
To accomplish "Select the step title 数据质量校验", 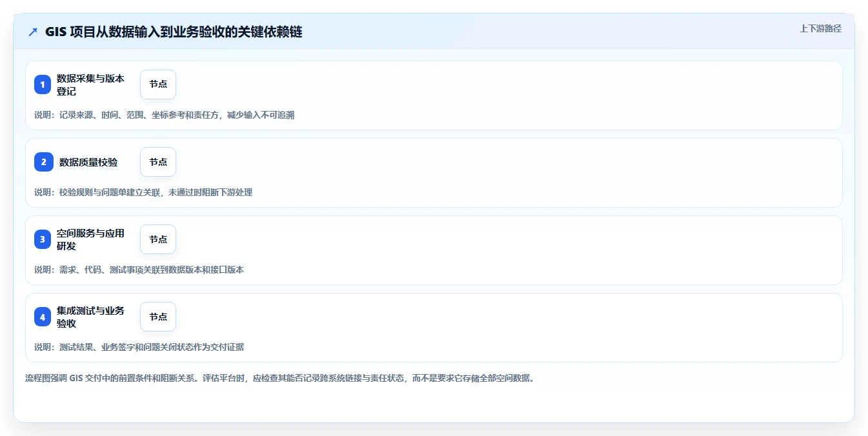I will [88, 162].
